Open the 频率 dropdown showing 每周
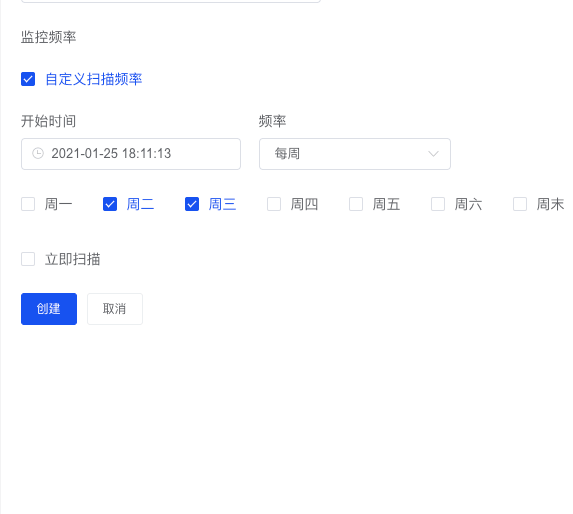Viewport: 573px width, 514px height. [355, 154]
